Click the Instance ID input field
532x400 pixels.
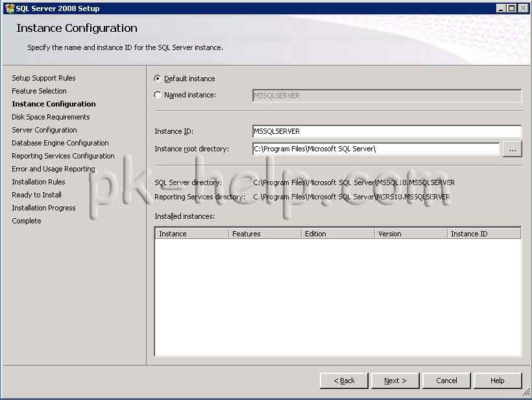(387, 131)
